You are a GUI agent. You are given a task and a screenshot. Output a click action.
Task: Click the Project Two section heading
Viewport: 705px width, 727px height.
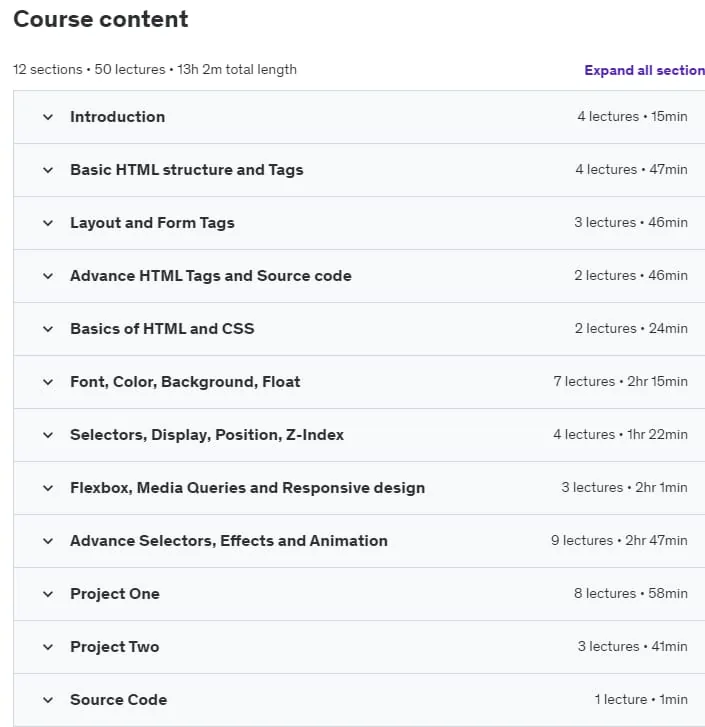click(114, 647)
